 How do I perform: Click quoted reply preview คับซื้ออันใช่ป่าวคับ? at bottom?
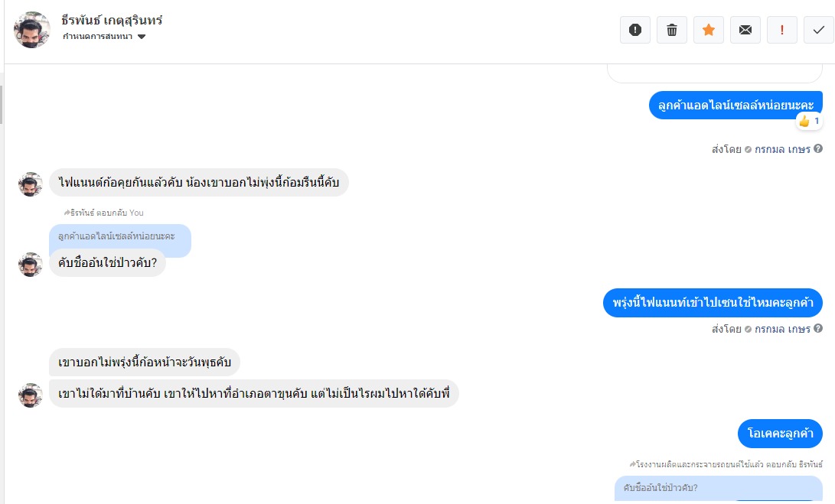click(x=718, y=488)
